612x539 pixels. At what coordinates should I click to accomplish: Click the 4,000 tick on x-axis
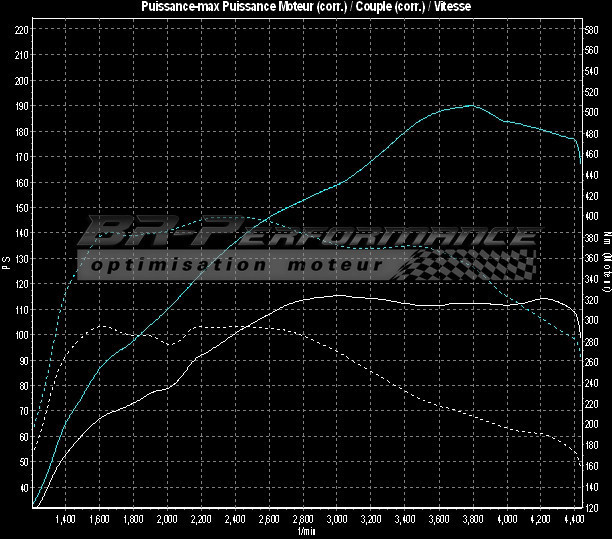tap(506, 520)
